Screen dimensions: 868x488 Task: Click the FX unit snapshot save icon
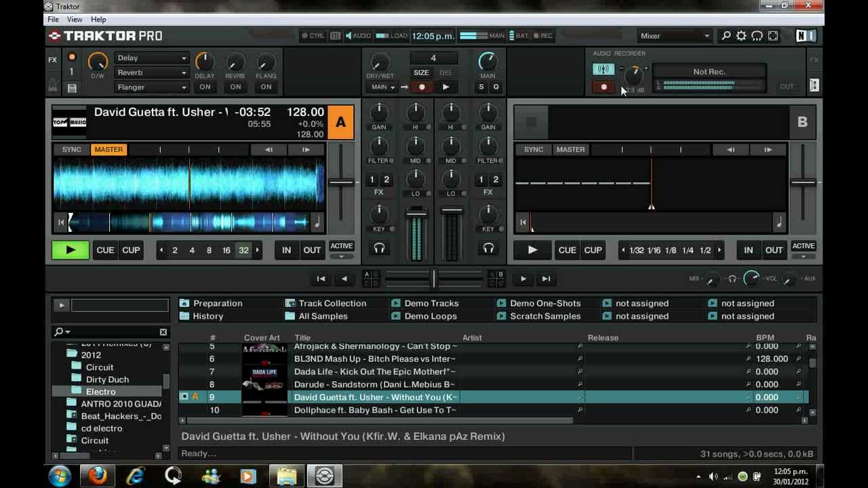[72, 88]
